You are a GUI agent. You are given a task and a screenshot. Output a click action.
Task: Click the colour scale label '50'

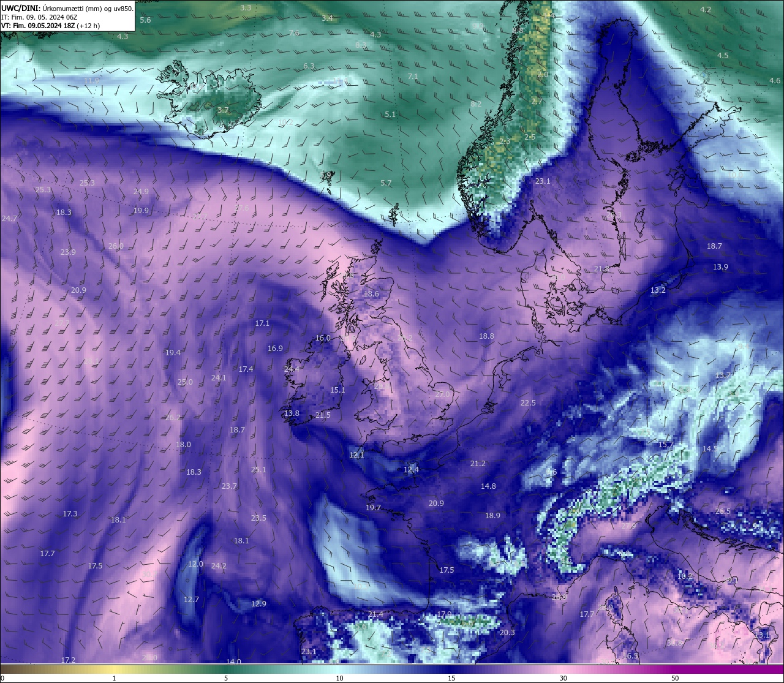click(x=675, y=678)
